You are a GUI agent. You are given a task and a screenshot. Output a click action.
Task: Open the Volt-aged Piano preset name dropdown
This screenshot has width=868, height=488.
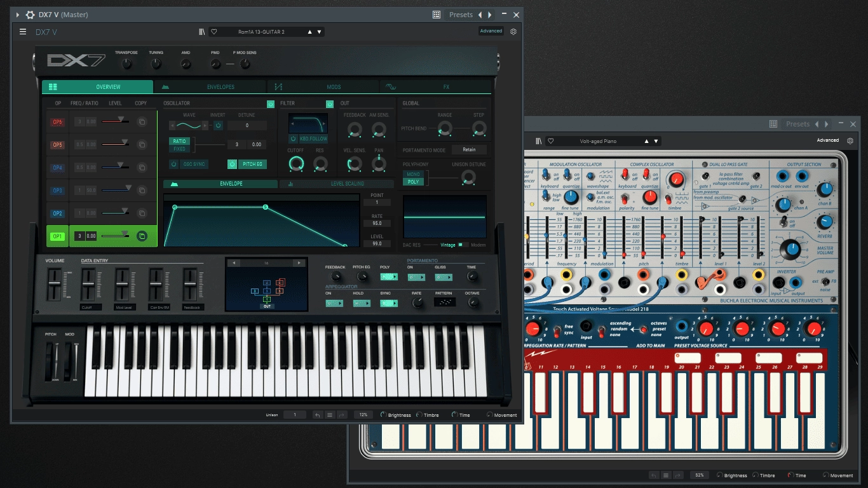point(598,141)
